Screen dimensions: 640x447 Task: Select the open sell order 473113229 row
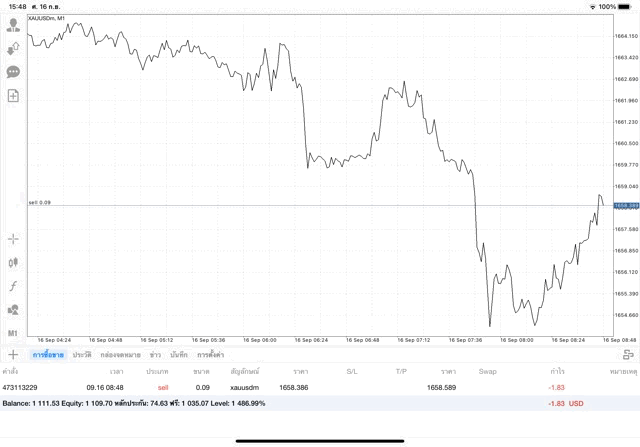(x=300, y=386)
